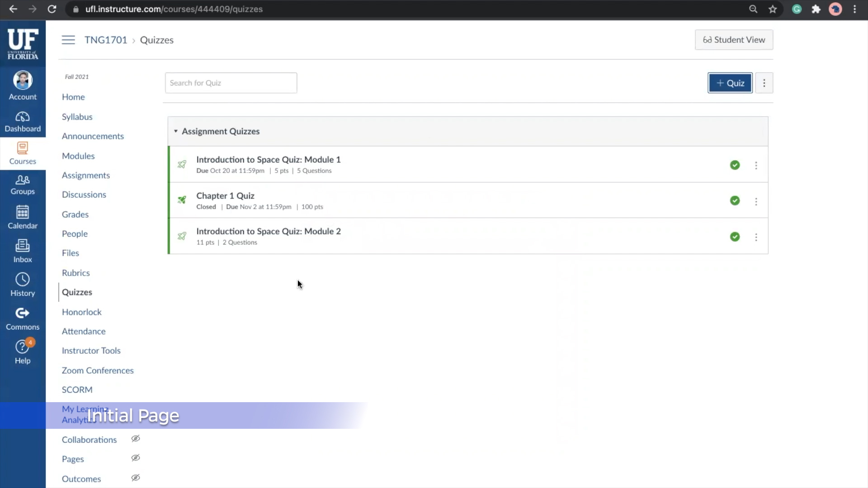Toggle published status of Chapter 1 Quiz
The height and width of the screenshot is (488, 868).
click(735, 201)
